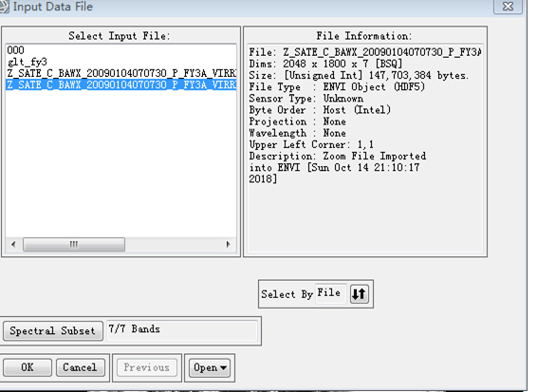The width and height of the screenshot is (537, 392).
Task: Click the ENVI icon in the title bar
Action: 4,6
